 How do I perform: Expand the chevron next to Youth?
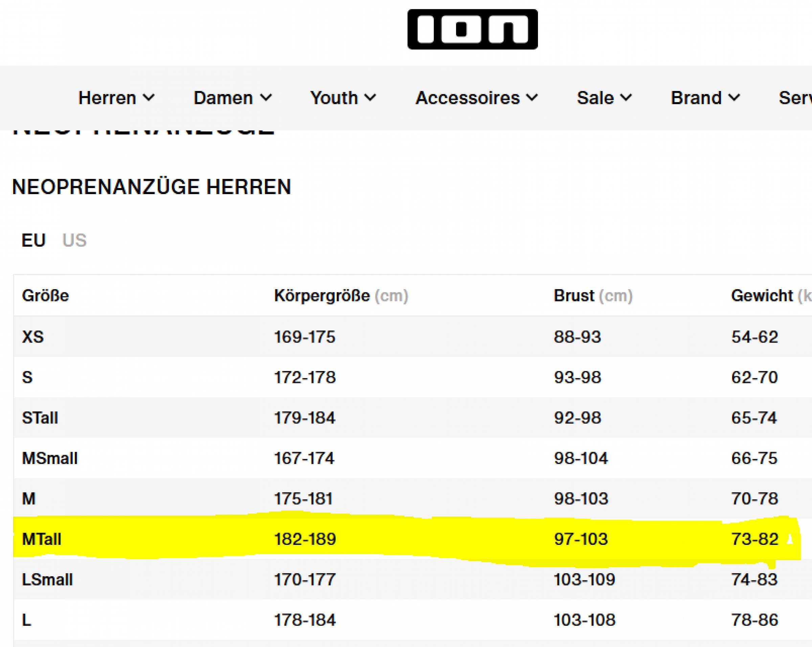(370, 98)
